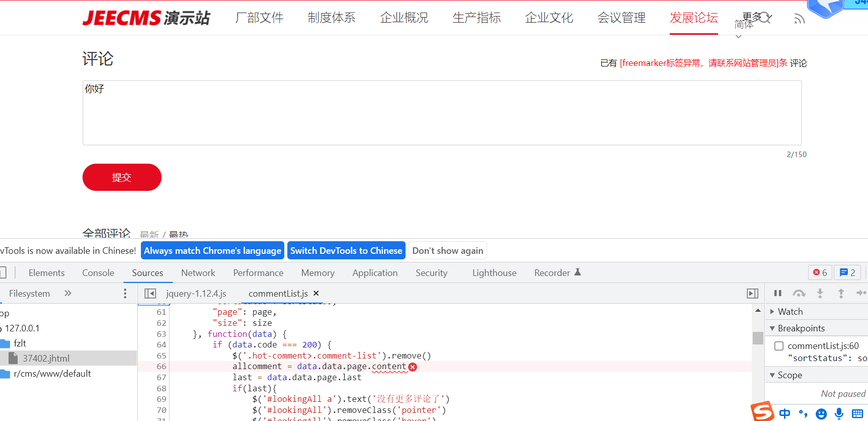The image size is (868, 421).
Task: Click the red 提交 submit button
Action: (x=122, y=177)
